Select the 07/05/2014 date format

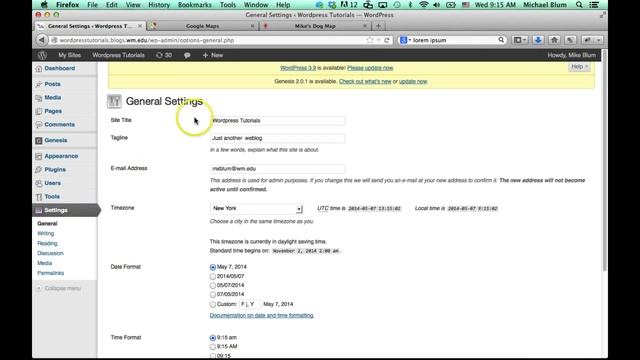pyautogui.click(x=213, y=294)
